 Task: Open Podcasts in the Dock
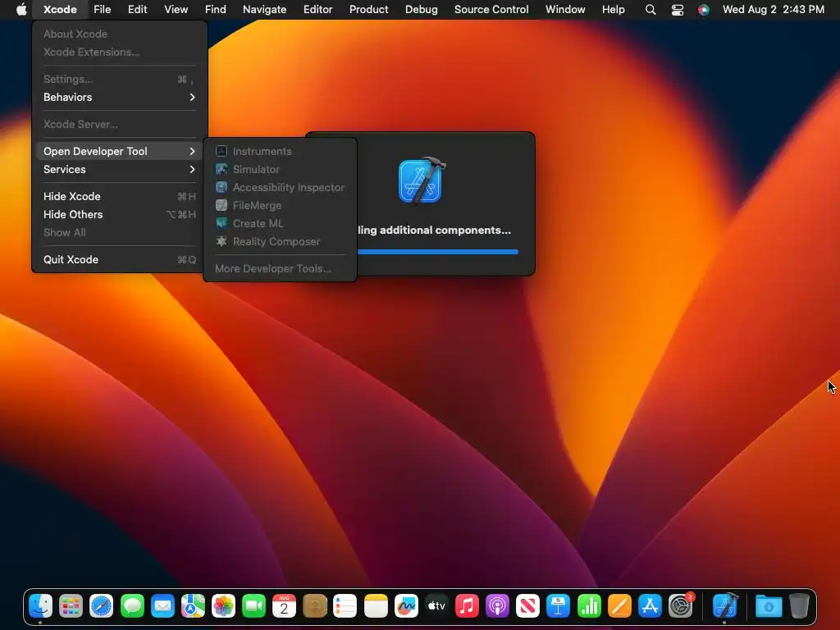tap(498, 606)
